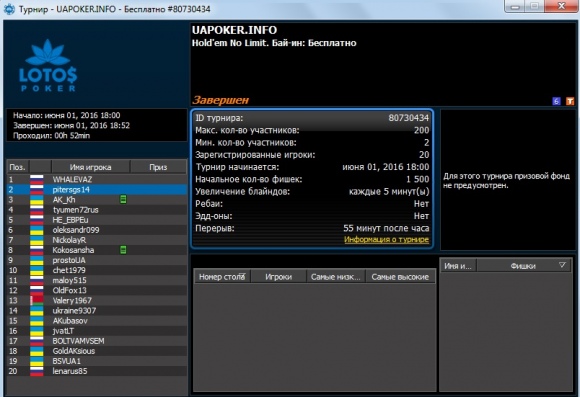Select player pitersgs14 in the list

(97, 190)
